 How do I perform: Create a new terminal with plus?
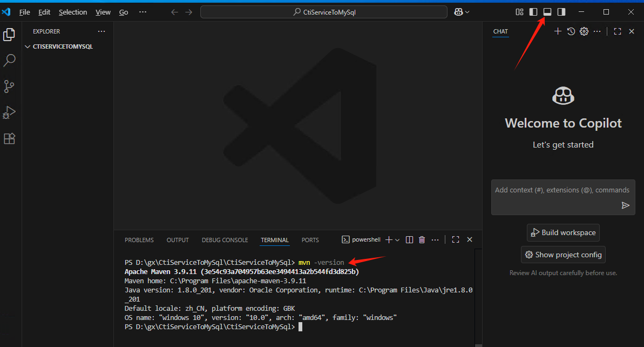click(x=389, y=239)
